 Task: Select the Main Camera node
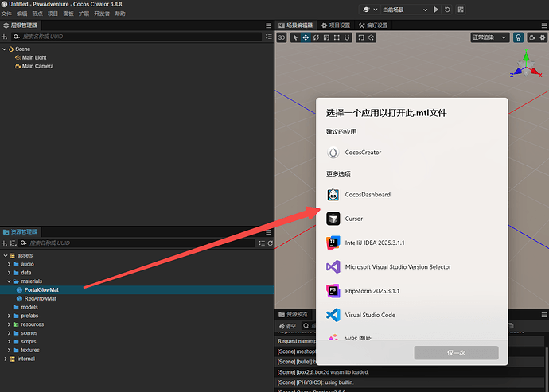[x=34, y=66]
